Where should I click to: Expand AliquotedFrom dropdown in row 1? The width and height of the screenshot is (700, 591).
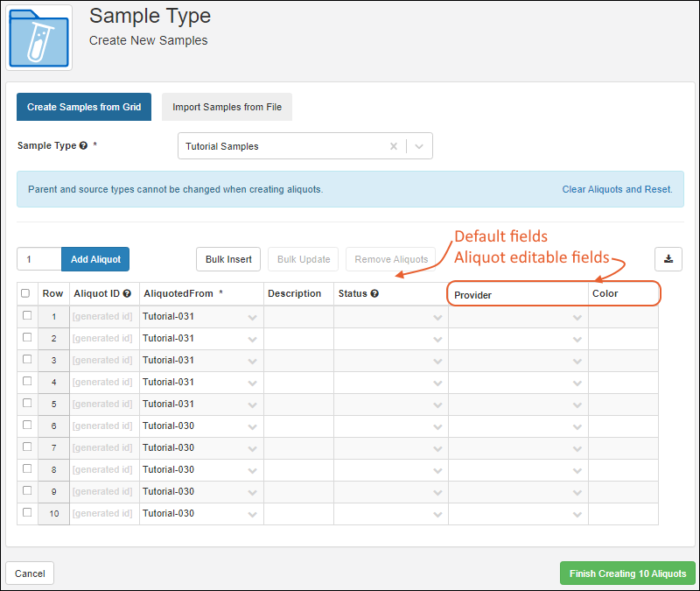pyautogui.click(x=253, y=317)
